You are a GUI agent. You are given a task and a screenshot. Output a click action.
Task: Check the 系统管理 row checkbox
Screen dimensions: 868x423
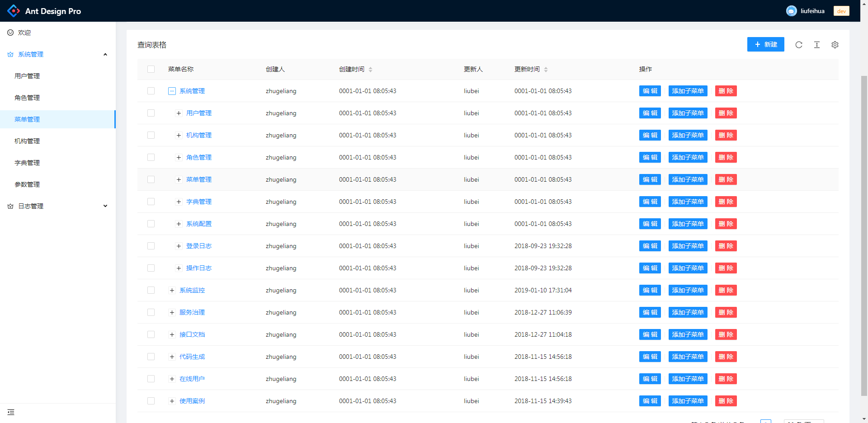[151, 91]
